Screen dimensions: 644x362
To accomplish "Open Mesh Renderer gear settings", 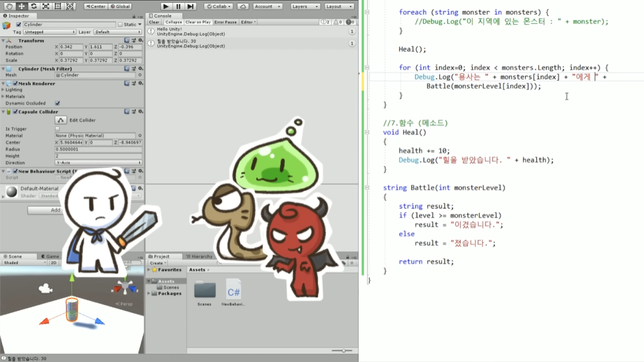I will [141, 83].
